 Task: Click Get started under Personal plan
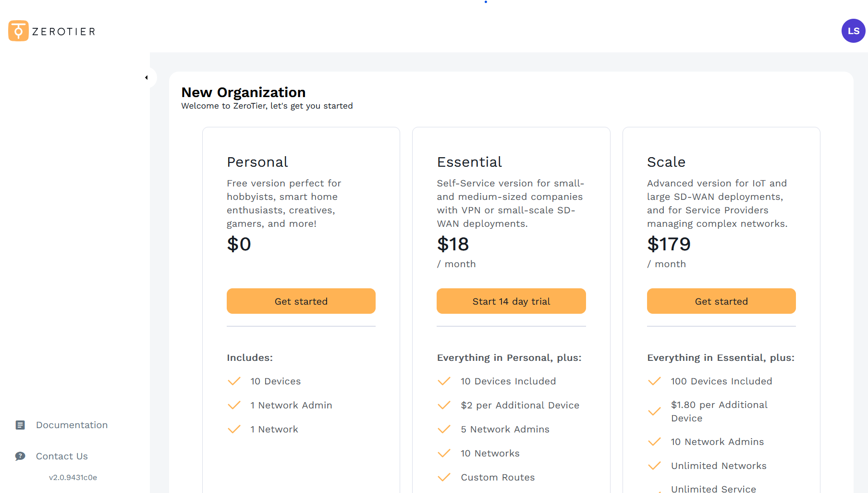(301, 301)
